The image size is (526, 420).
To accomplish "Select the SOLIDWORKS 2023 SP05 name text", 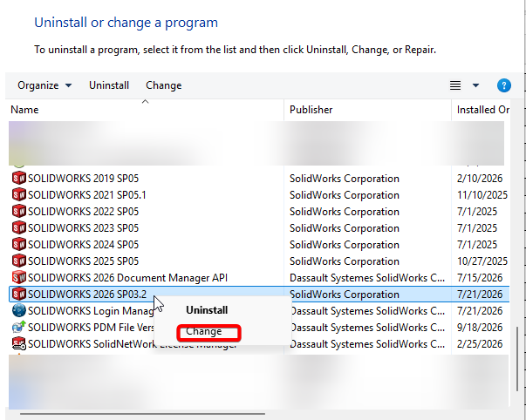I will 83,228.
